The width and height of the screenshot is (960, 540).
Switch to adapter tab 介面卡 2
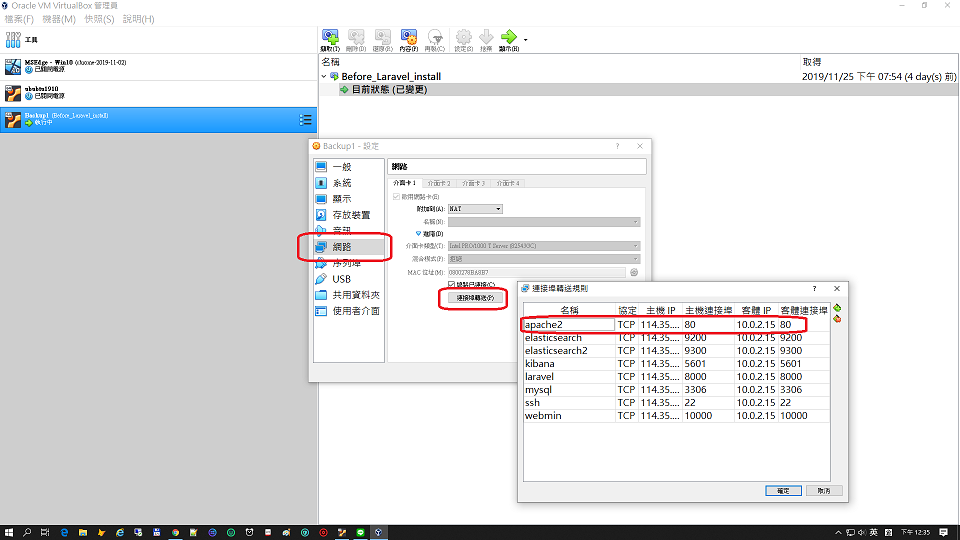[439, 183]
